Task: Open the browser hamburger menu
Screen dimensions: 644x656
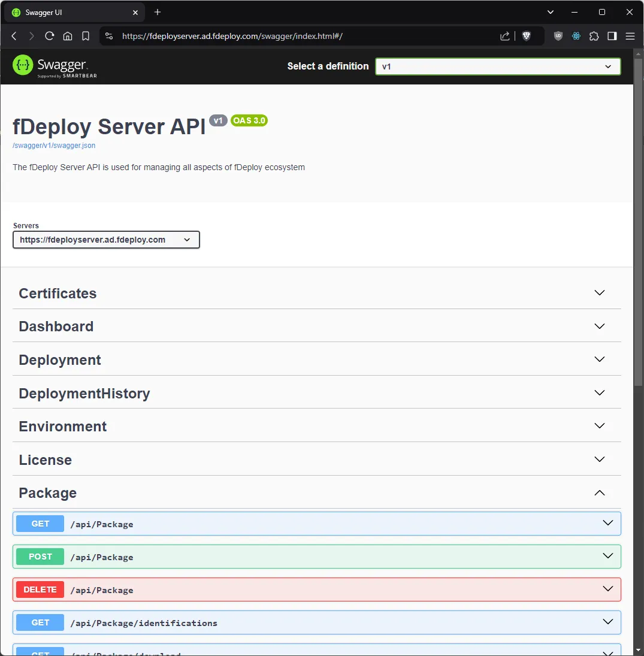Action: tap(630, 36)
